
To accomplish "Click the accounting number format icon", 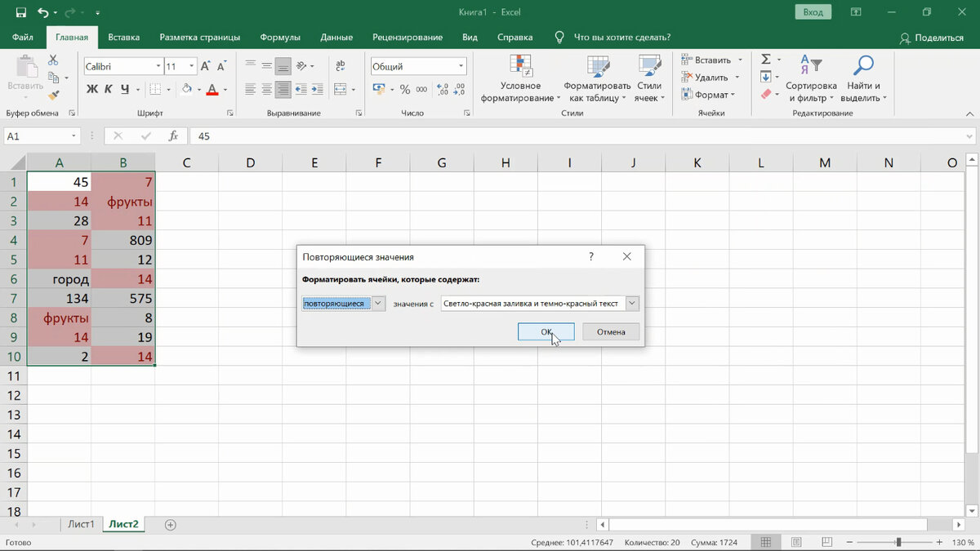I will pos(379,89).
